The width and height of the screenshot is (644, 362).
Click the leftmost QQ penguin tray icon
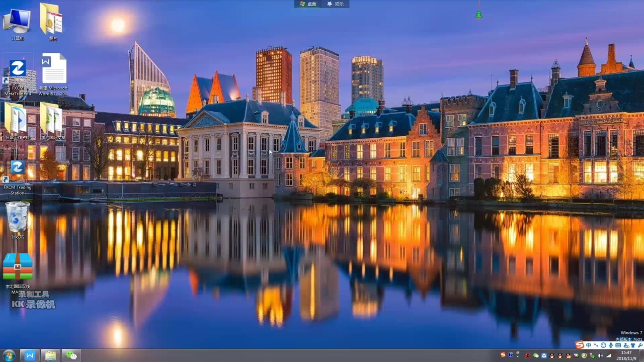tap(552, 355)
